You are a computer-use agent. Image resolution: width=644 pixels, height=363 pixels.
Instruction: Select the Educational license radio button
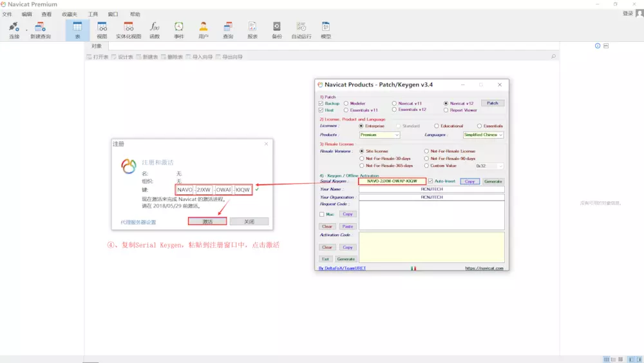(x=436, y=126)
